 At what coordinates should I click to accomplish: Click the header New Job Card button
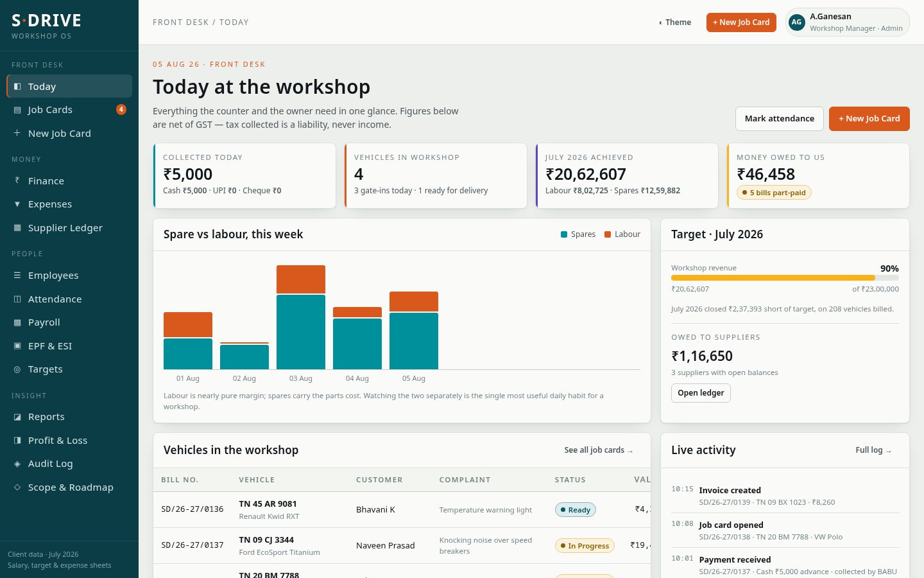(x=741, y=22)
